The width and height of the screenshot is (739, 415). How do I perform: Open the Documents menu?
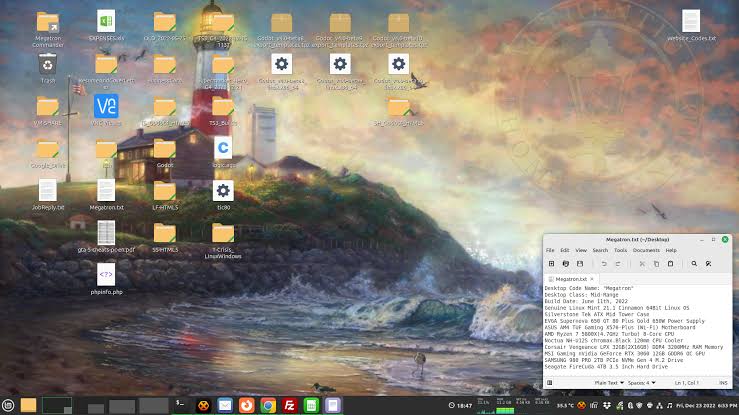pos(646,250)
